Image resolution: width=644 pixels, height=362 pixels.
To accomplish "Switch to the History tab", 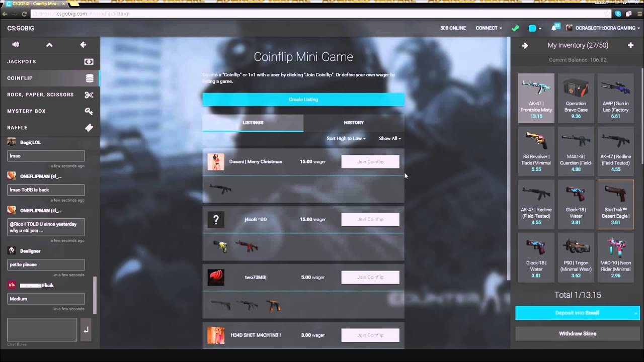I will 354,123.
